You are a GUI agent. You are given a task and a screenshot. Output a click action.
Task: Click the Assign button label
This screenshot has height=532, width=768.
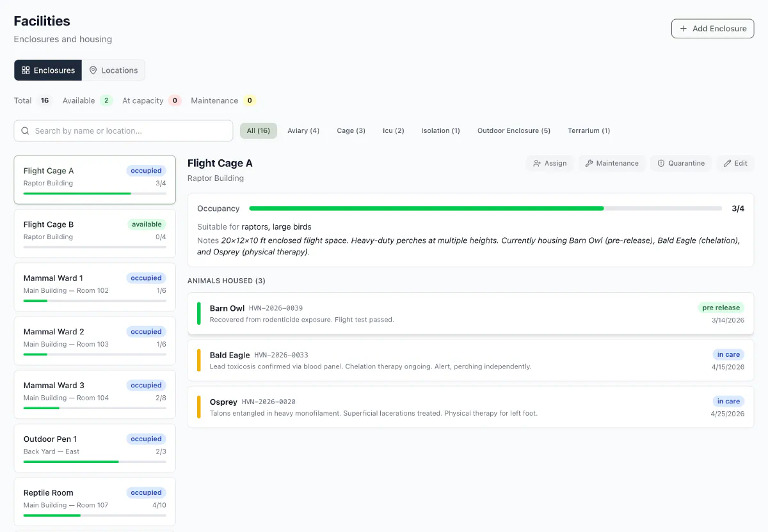[556, 163]
